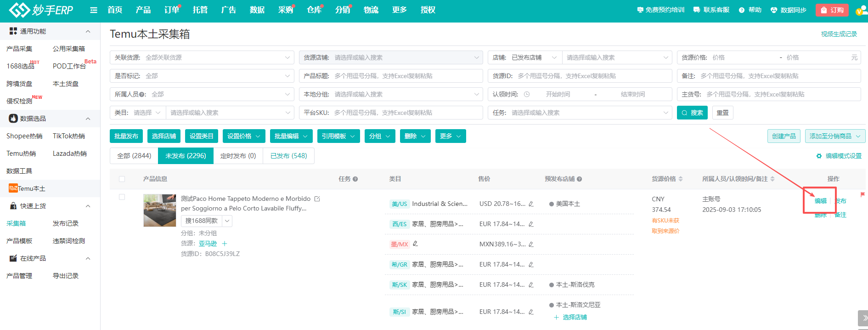Click the help icon beside 预发布店铺 header
Viewport: 868px width, 330px height.
point(579,179)
